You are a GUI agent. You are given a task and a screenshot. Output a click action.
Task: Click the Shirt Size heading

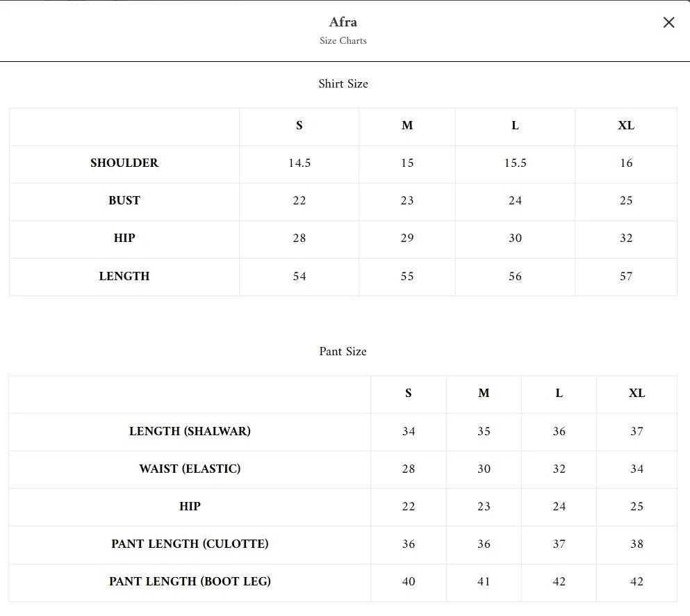[343, 83]
